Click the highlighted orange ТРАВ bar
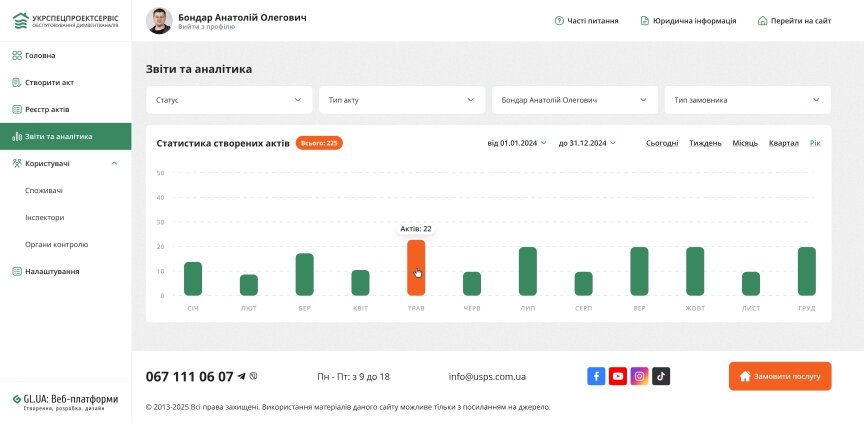864x423 pixels. point(416,268)
